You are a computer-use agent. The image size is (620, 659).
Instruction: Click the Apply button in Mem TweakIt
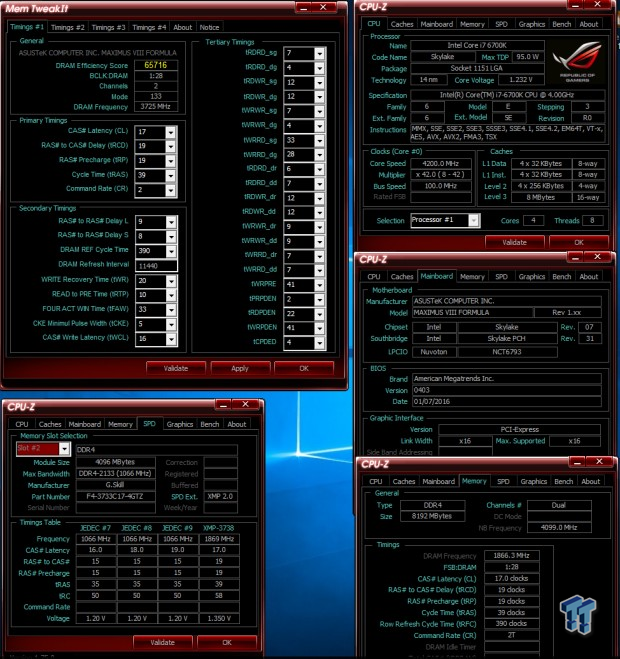pos(240,369)
